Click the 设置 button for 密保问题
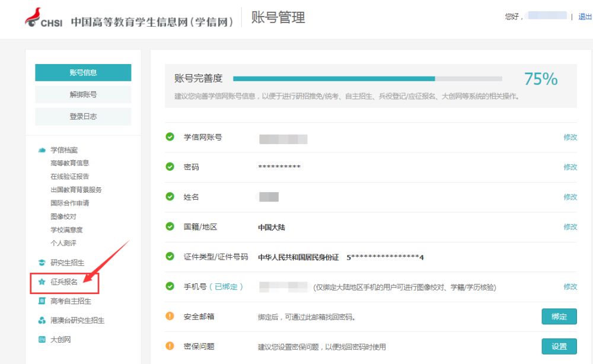 [x=559, y=346]
